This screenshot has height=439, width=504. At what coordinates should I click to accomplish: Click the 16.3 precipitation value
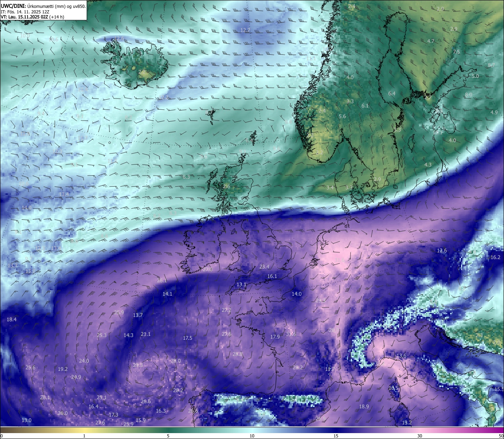click(x=161, y=411)
